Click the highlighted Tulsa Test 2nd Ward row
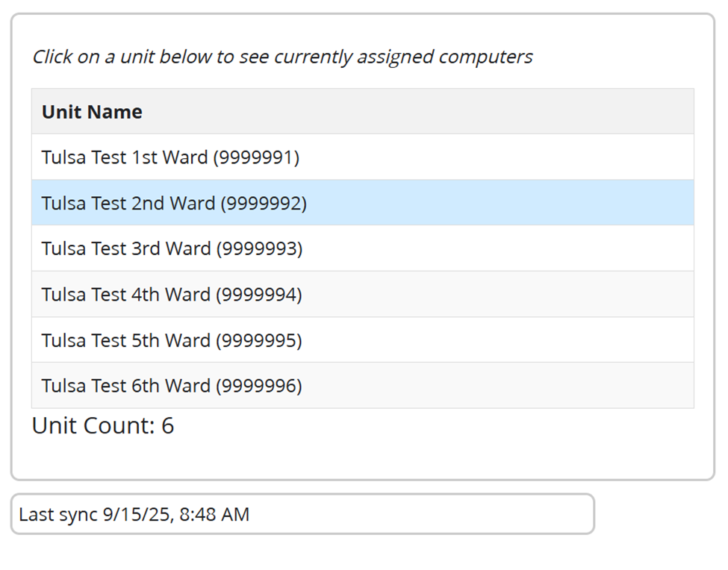Screen dimensions: 728x570 pos(174,203)
